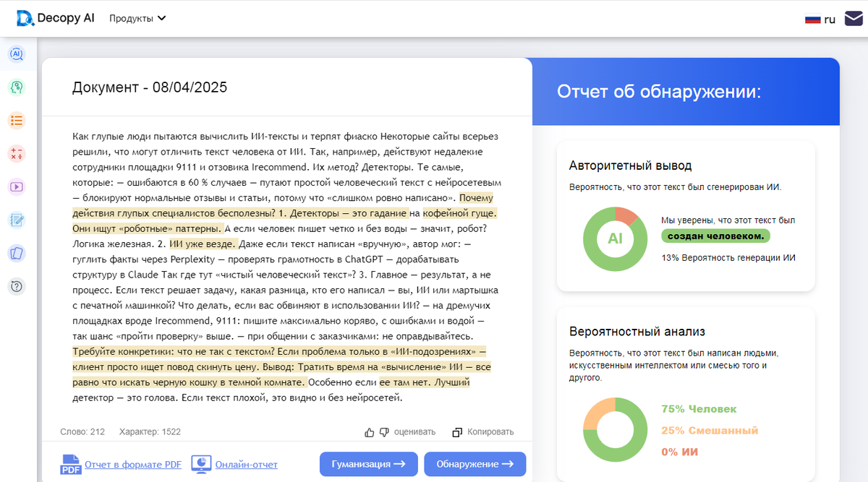Image resolution: width=868 pixels, height=482 pixels.
Task: Click highlighted phrase ее там нет. Лучший
Action: pyautogui.click(x=425, y=382)
